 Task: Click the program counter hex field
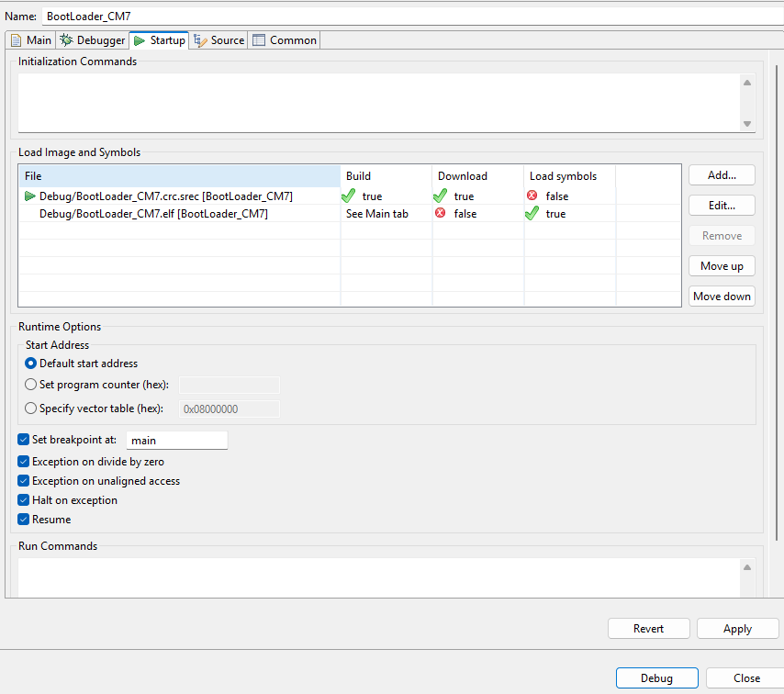(230, 385)
